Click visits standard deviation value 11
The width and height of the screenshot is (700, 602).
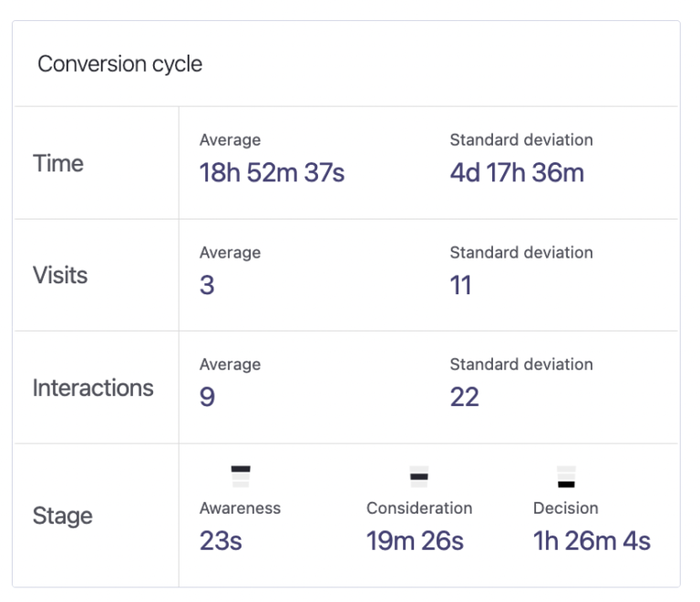click(460, 285)
